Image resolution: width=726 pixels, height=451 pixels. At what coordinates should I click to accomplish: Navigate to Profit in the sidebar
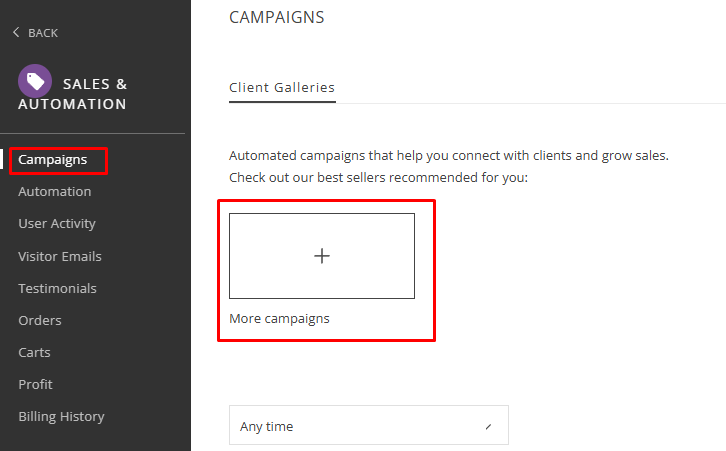point(35,384)
